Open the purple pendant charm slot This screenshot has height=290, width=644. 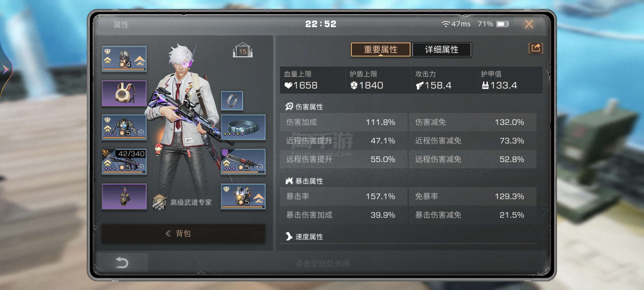124,196
